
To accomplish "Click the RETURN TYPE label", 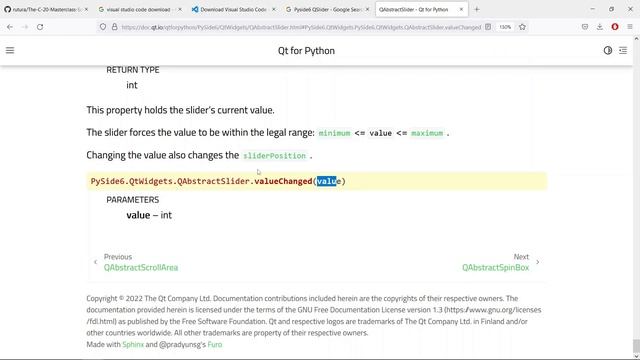I will pos(133,70).
